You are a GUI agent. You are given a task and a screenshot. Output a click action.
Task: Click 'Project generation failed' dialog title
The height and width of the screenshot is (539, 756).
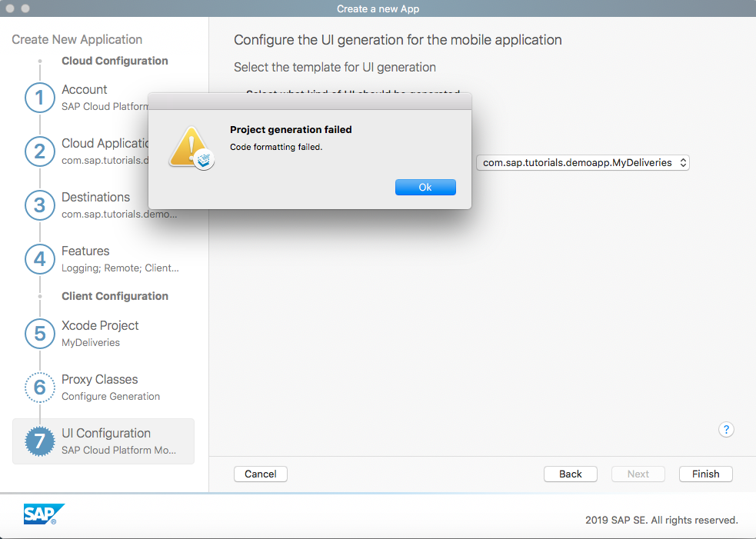pos(291,130)
